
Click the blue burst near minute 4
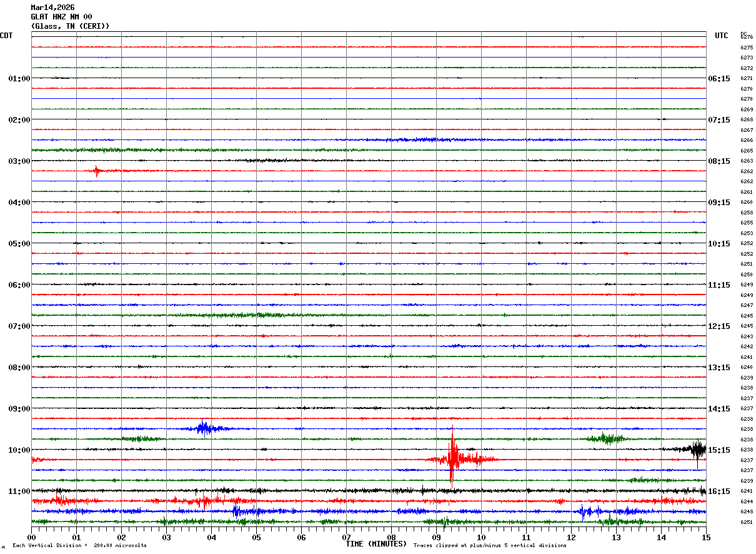click(205, 428)
